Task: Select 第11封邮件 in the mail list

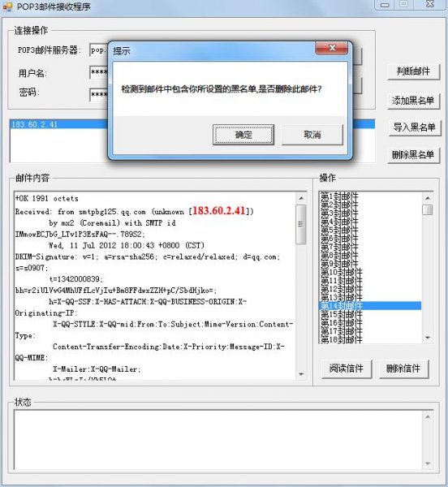Action: [x=341, y=281]
